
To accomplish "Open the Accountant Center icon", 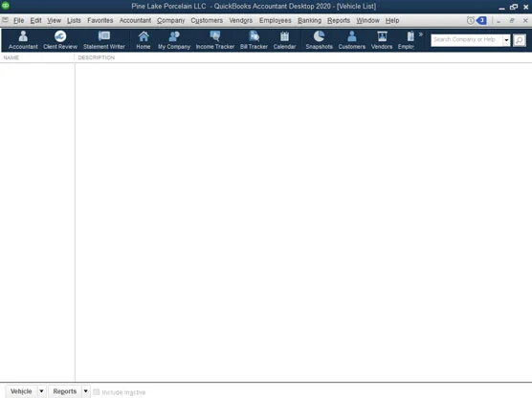I will coord(23,40).
